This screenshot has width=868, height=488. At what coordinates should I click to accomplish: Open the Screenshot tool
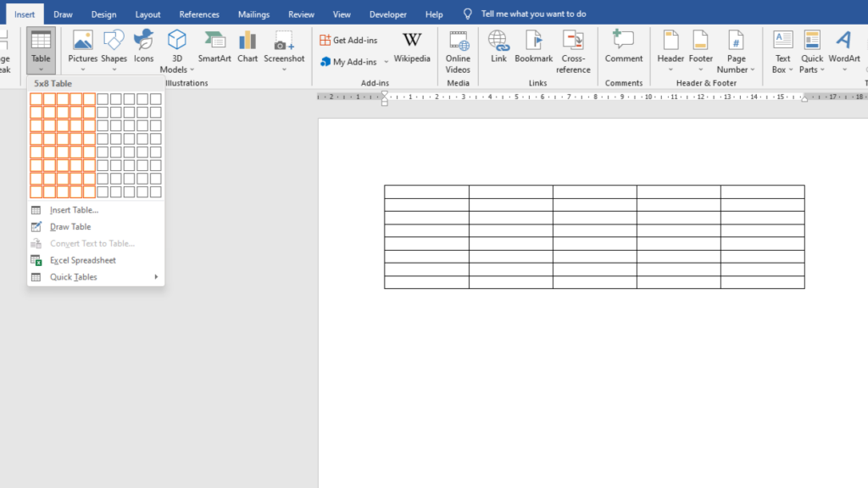pos(284,51)
